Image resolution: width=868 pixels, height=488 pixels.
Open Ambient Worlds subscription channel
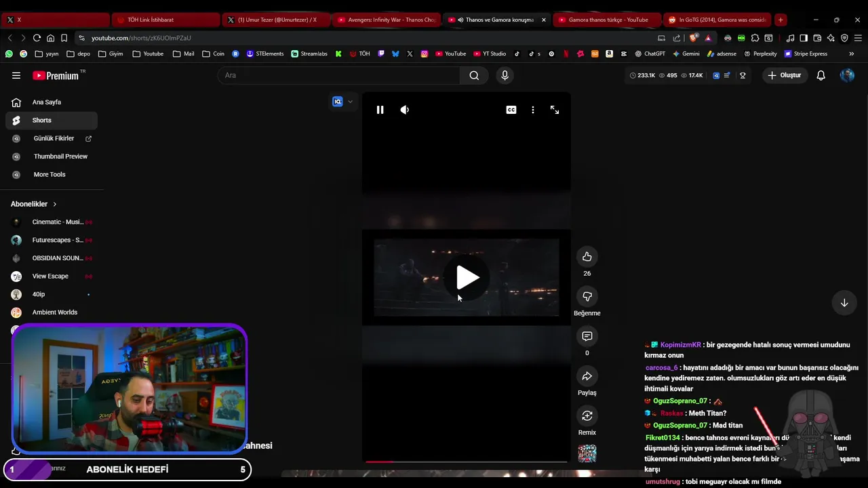pos(52,312)
